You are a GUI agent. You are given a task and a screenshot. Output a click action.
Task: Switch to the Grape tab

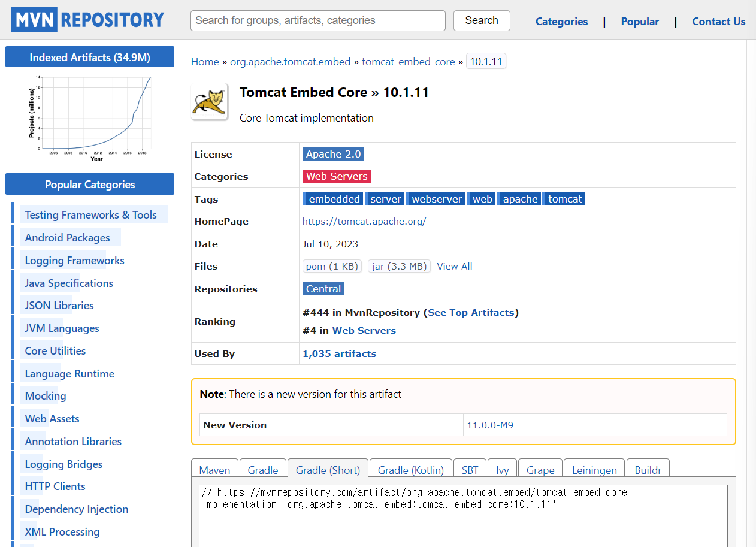click(x=541, y=470)
